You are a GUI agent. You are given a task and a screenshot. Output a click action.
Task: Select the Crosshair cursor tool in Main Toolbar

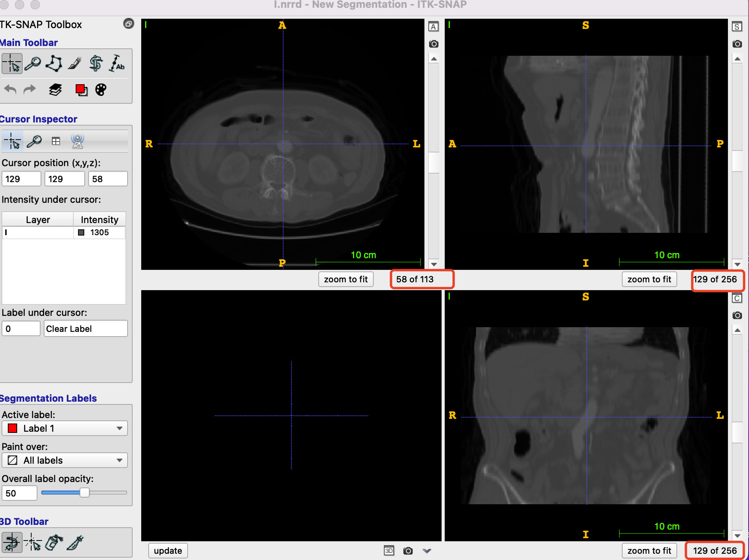pyautogui.click(x=12, y=64)
